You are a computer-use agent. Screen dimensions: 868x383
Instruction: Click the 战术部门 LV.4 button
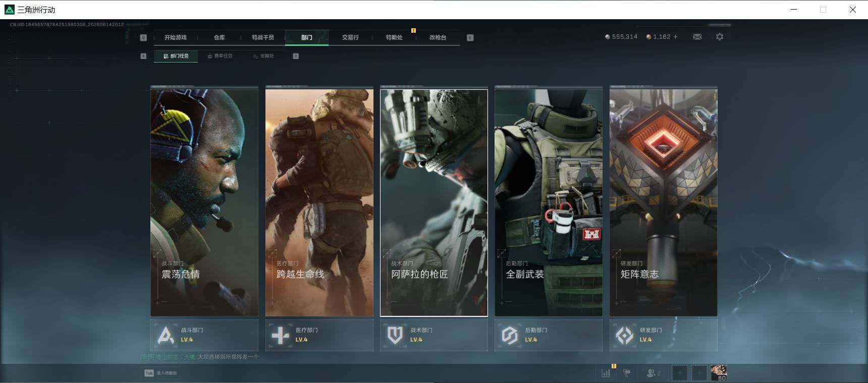coord(434,335)
